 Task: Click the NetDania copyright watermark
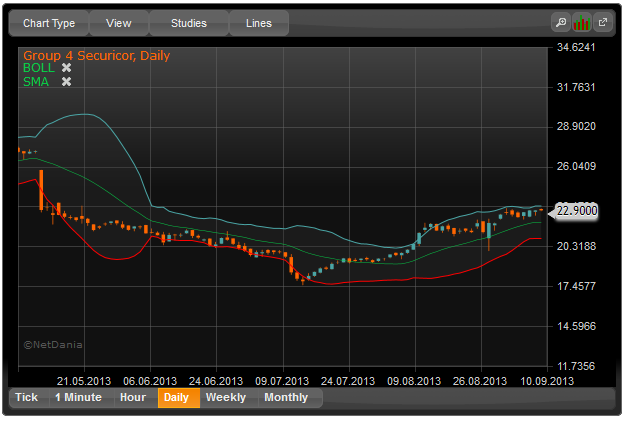[53, 345]
